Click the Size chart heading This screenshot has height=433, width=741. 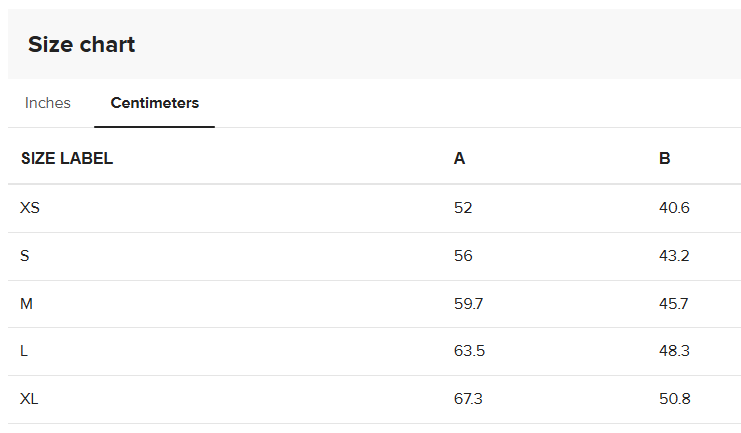point(81,44)
